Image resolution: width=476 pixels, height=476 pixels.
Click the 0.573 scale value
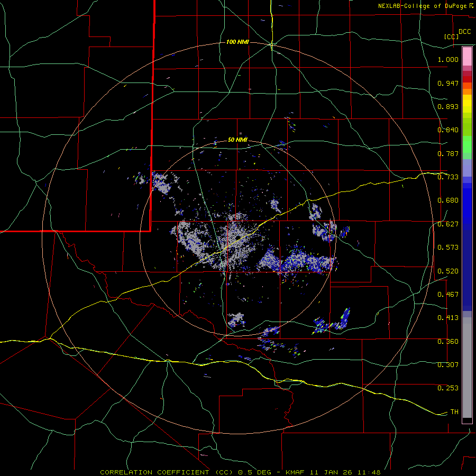448,248
